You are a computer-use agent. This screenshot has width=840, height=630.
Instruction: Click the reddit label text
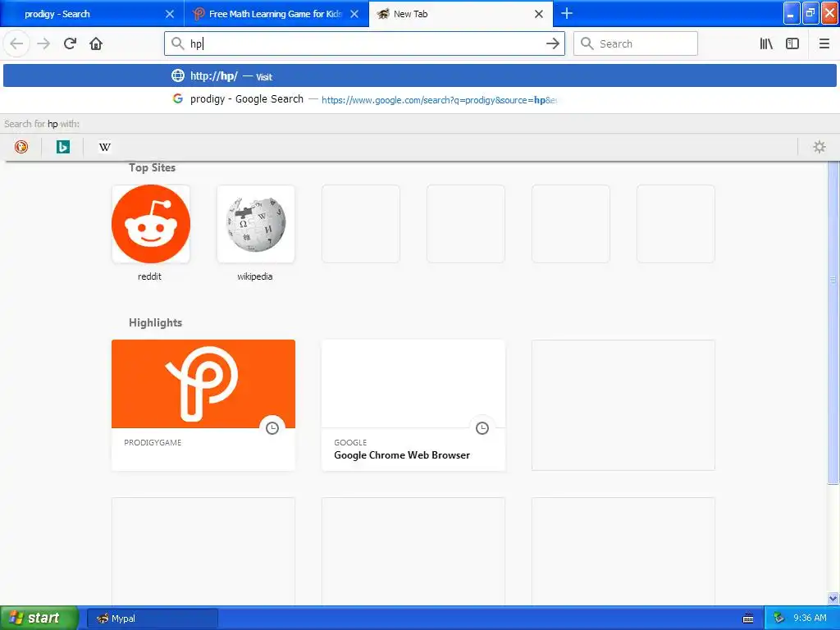pos(149,276)
